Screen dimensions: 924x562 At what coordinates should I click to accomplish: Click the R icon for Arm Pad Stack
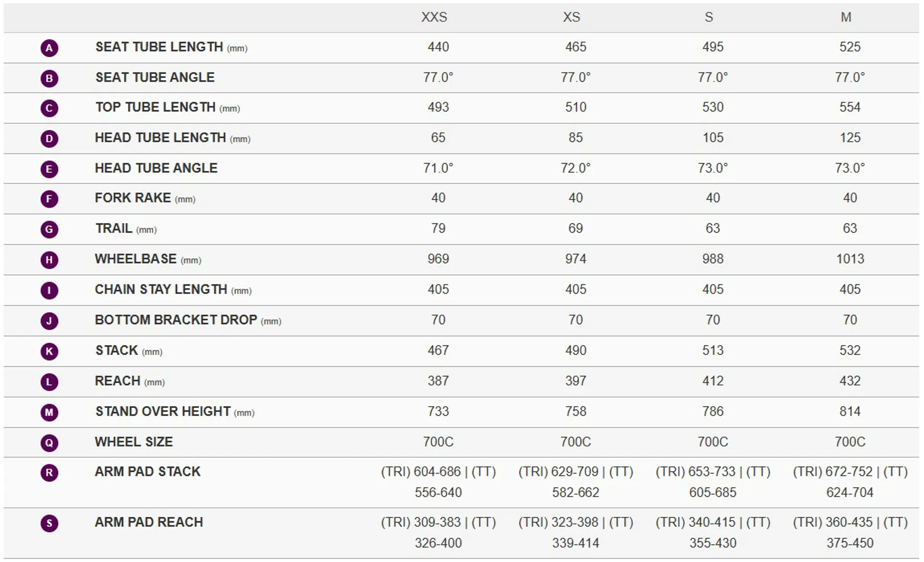coord(49,473)
